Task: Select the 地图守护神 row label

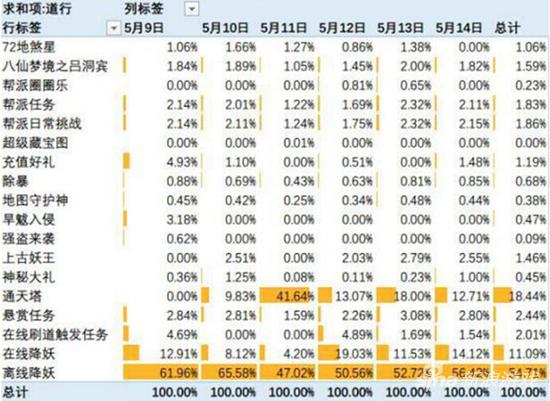Action: tap(35, 201)
